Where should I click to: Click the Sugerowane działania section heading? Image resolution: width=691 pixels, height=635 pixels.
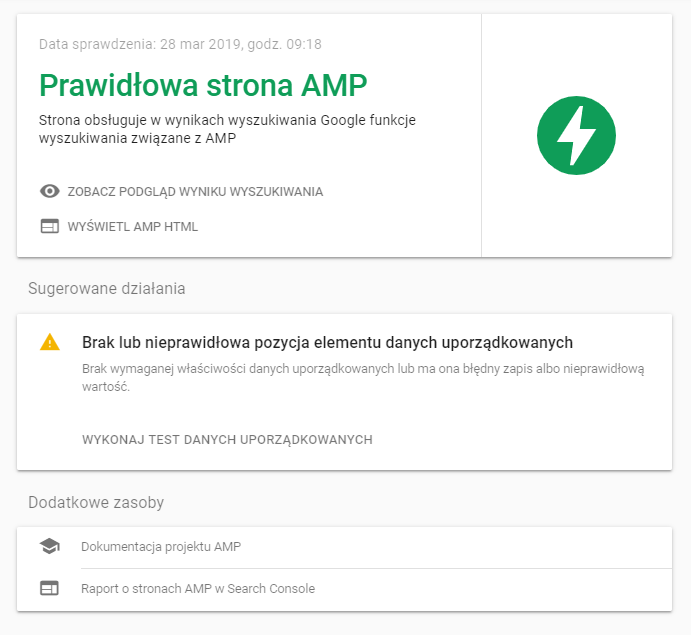click(106, 289)
